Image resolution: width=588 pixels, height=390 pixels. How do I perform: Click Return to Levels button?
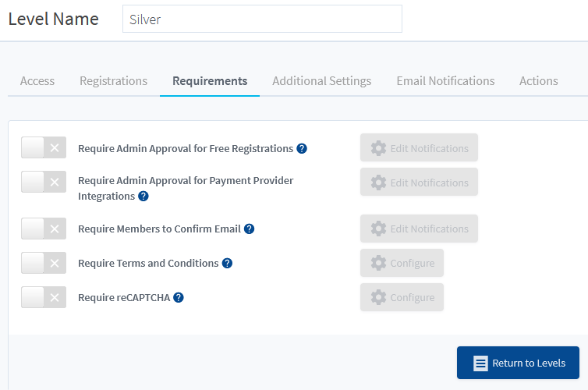pyautogui.click(x=518, y=363)
